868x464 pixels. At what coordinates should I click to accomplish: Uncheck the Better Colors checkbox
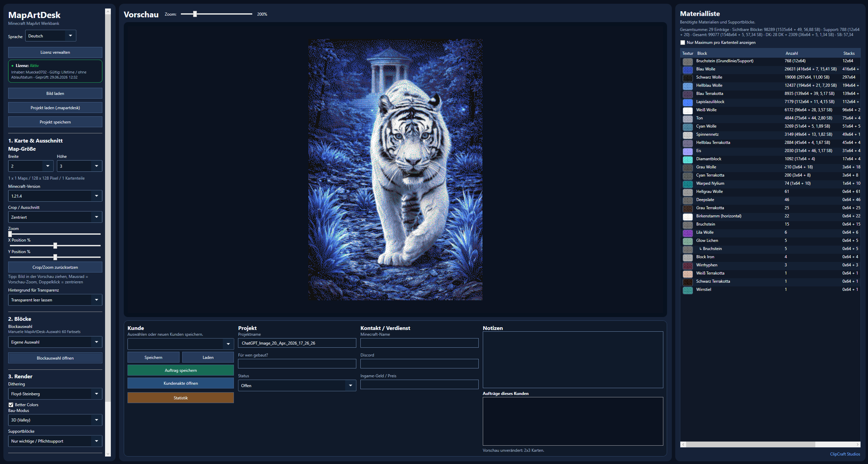[x=11, y=405]
